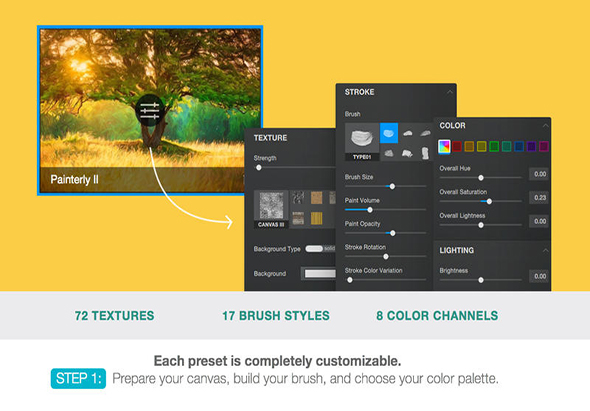Select the red color channel
This screenshot has width=590, height=411.
pos(457,146)
